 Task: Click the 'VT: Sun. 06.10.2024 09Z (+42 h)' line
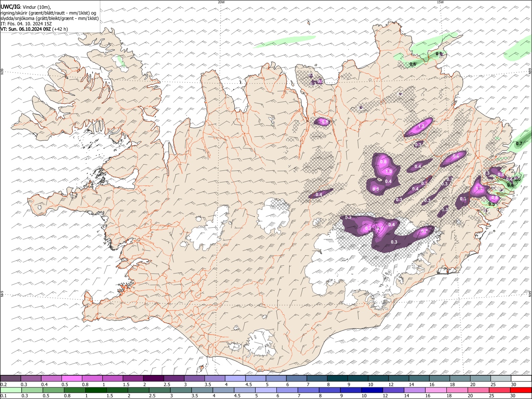click(34, 29)
